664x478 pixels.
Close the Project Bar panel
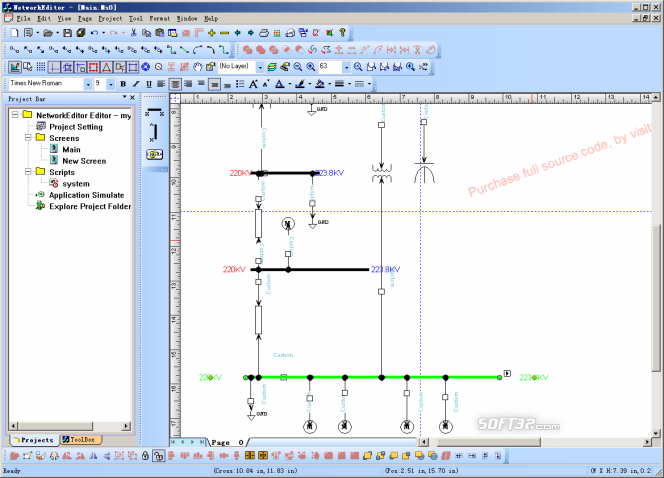[x=133, y=98]
